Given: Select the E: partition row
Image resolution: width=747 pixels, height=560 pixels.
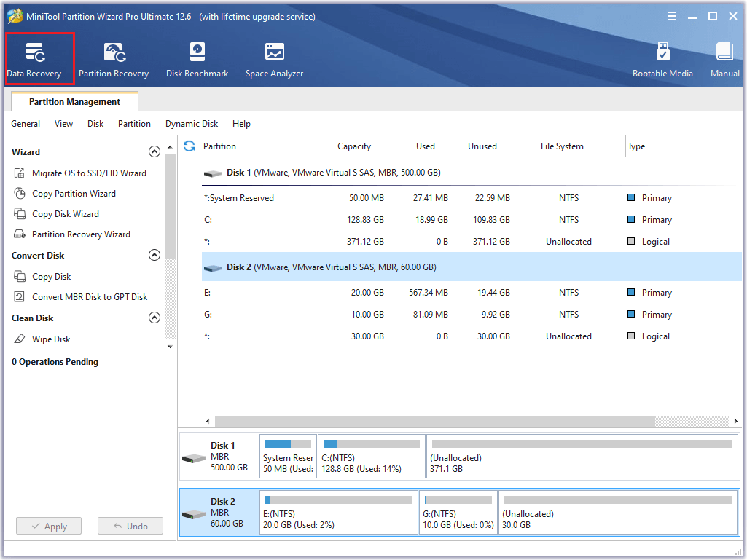Looking at the screenshot, I should point(472,293).
